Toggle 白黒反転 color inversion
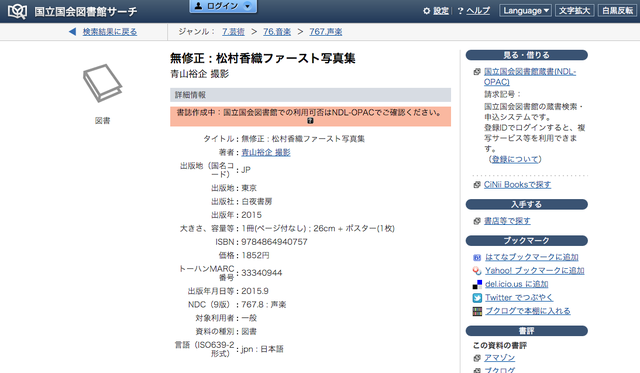640x373 pixels. [618, 11]
